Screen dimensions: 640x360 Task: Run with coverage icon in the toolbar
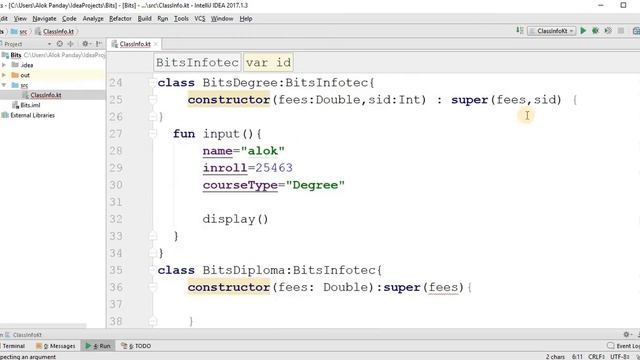click(x=608, y=31)
